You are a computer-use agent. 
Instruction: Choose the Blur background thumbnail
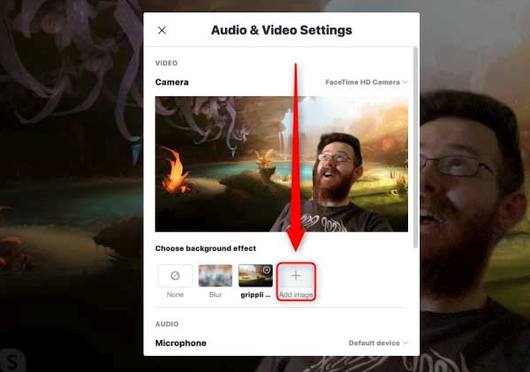pyautogui.click(x=215, y=276)
